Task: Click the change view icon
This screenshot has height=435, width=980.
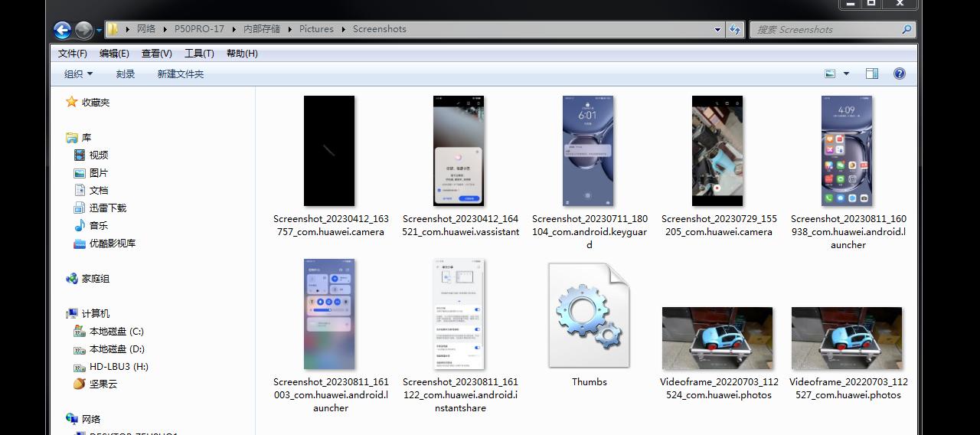Action: [830, 74]
